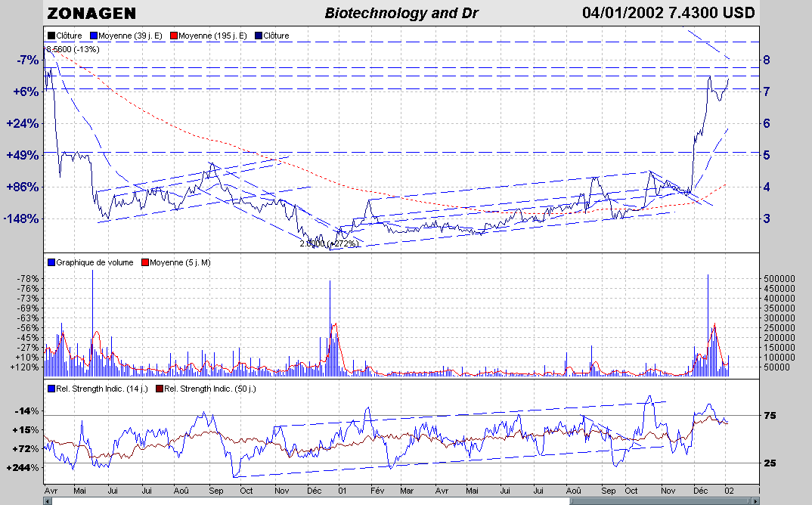Click the +120% volume axis label
Screen dimensions: 812x505
pos(25,367)
